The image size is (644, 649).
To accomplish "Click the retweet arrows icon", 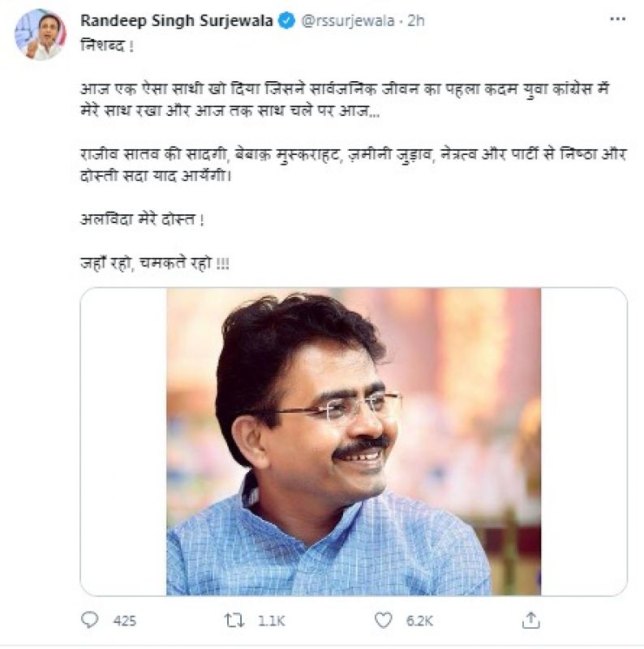I will [x=234, y=621].
